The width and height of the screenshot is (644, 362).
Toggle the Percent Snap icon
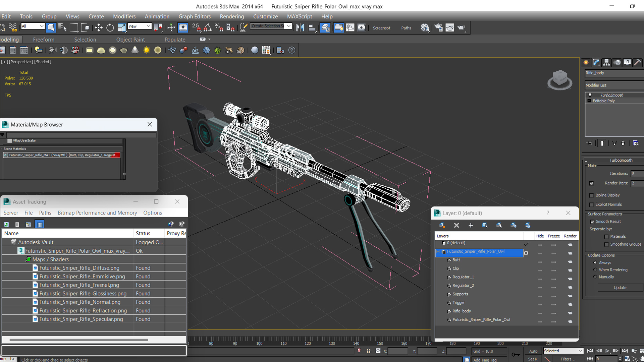219,28
